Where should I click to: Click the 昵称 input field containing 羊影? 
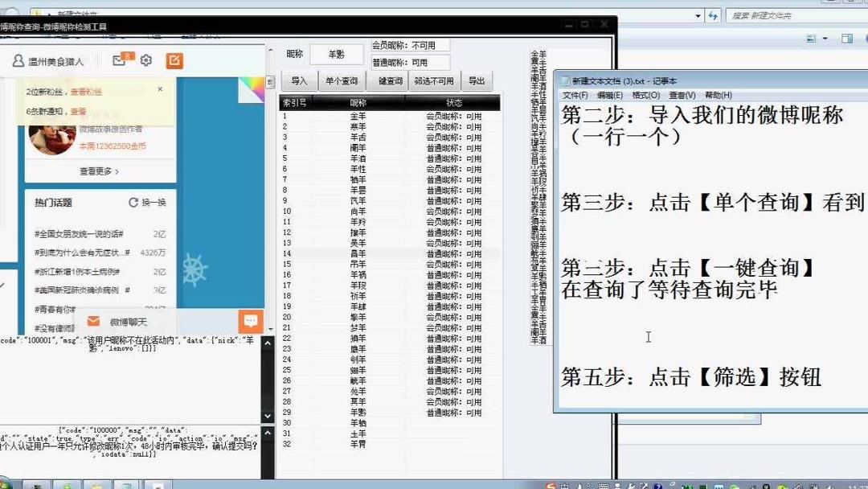tap(336, 55)
